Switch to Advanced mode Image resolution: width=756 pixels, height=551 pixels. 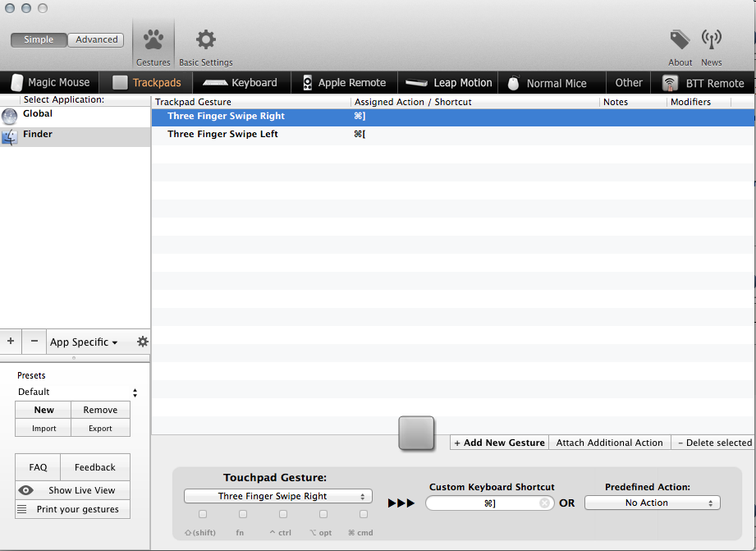96,39
